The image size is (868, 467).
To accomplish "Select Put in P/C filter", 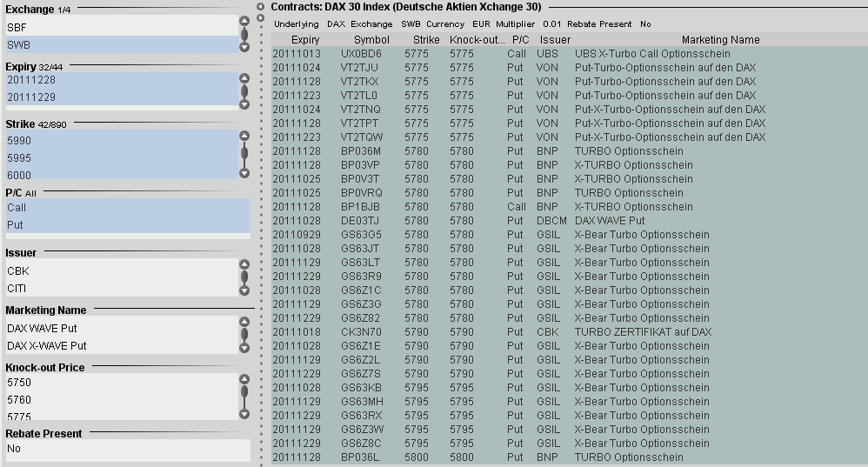I will click(x=128, y=224).
